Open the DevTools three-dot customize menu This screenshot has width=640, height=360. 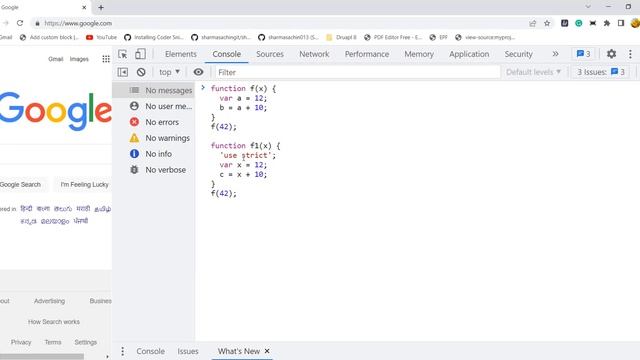pyautogui.click(x=630, y=54)
